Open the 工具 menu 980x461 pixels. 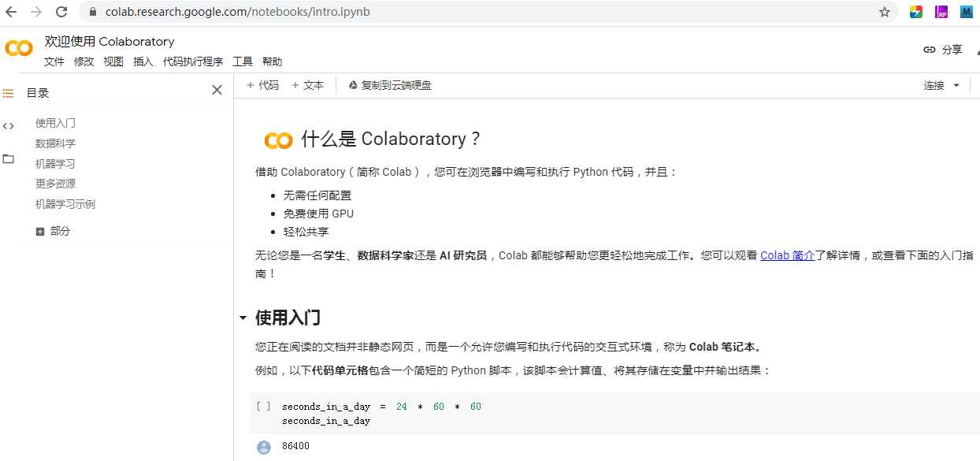pos(243,61)
